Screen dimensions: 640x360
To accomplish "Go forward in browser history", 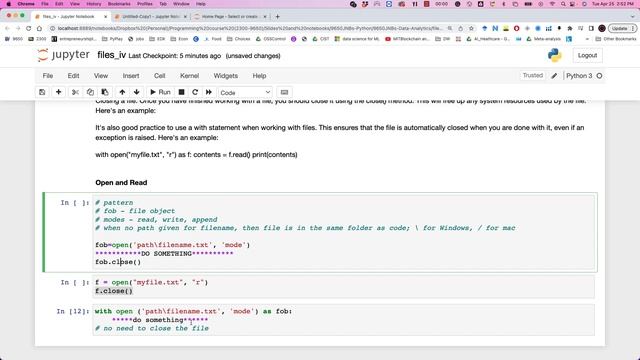I will [18, 29].
